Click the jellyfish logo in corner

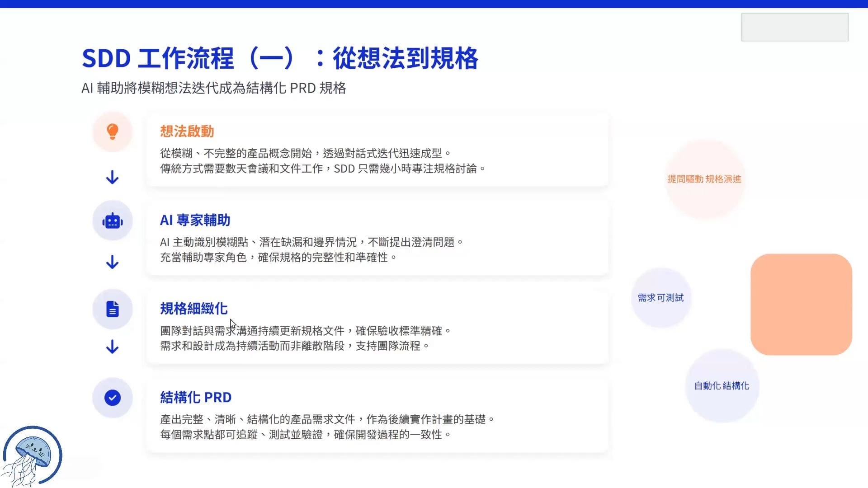point(33,455)
